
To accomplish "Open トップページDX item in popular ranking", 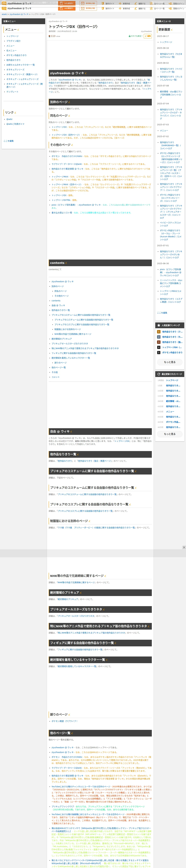I will [172, 347].
